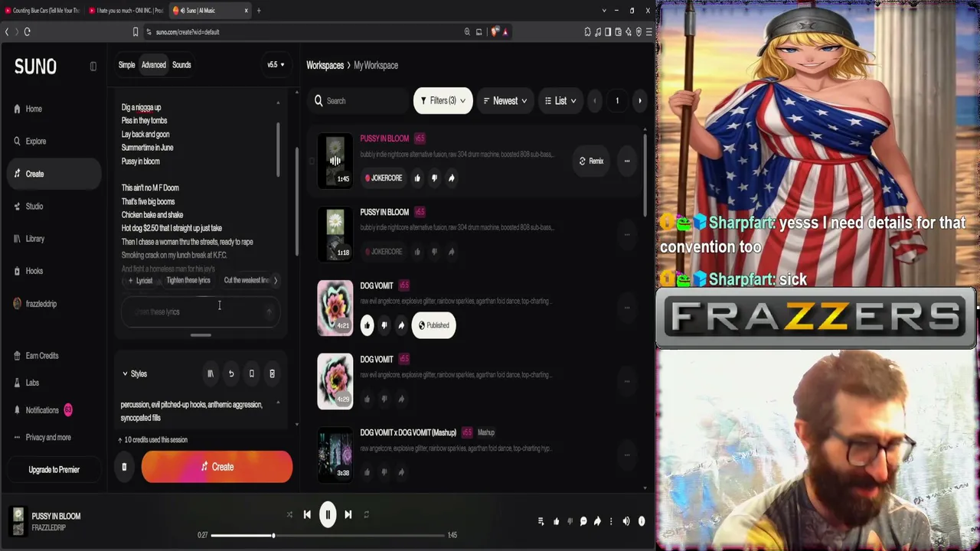980x551 pixels.
Task: Open the Filters (3) dropdown
Action: 443,101
